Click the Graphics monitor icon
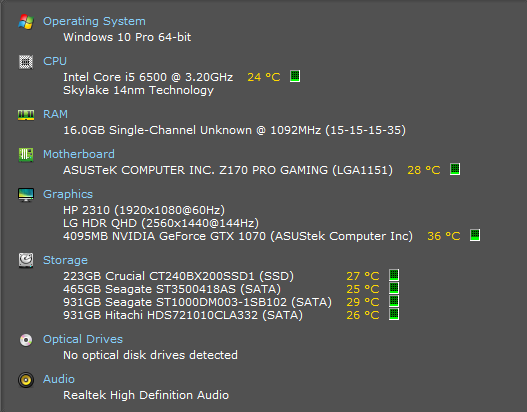Image resolution: width=527 pixels, height=412 pixels. click(26, 195)
